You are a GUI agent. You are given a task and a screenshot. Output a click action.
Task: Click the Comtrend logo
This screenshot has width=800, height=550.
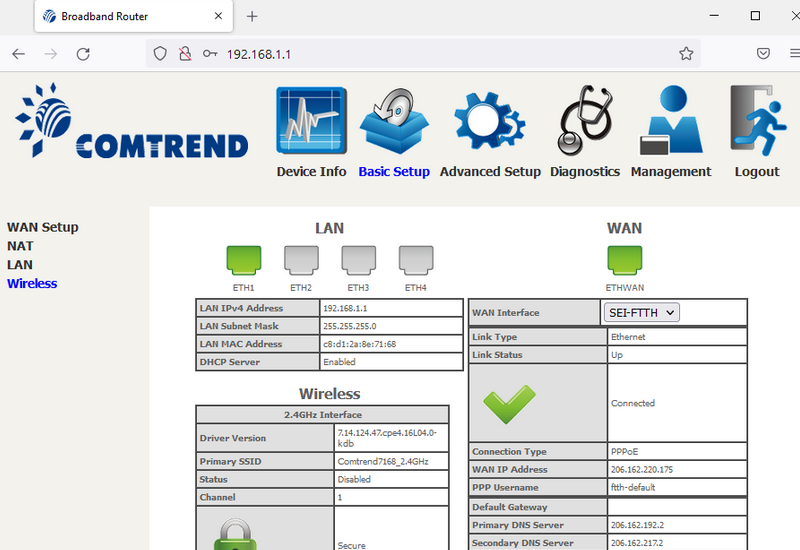tap(132, 120)
